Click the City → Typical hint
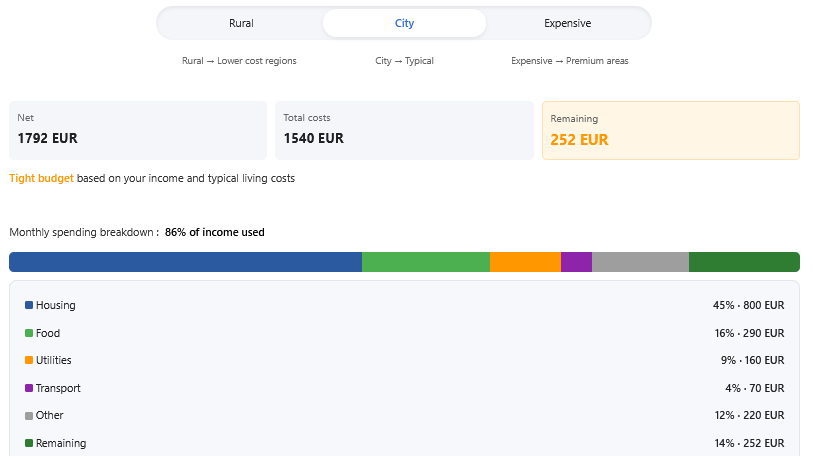Screen dimensions: 813x456 [404, 61]
